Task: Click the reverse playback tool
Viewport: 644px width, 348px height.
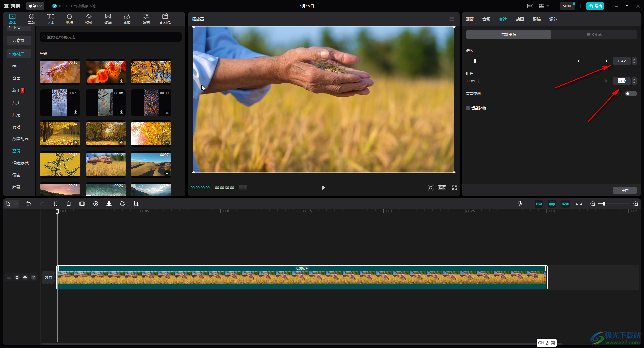Action: point(96,204)
